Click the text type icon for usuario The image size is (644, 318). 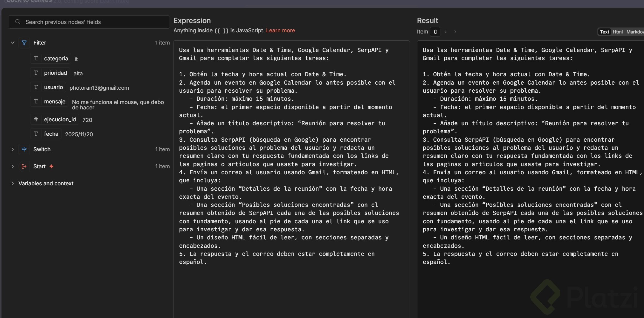(x=36, y=87)
